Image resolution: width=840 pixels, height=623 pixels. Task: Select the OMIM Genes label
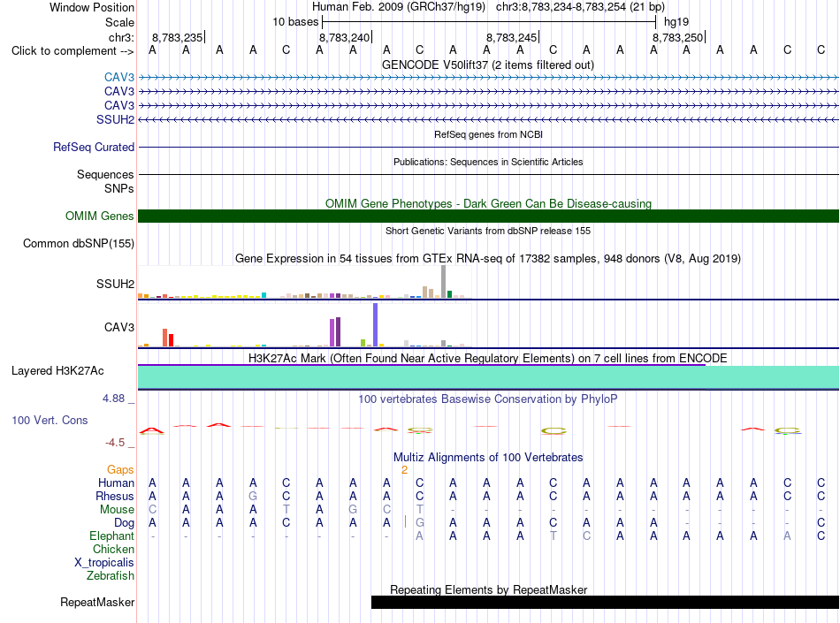click(100, 216)
